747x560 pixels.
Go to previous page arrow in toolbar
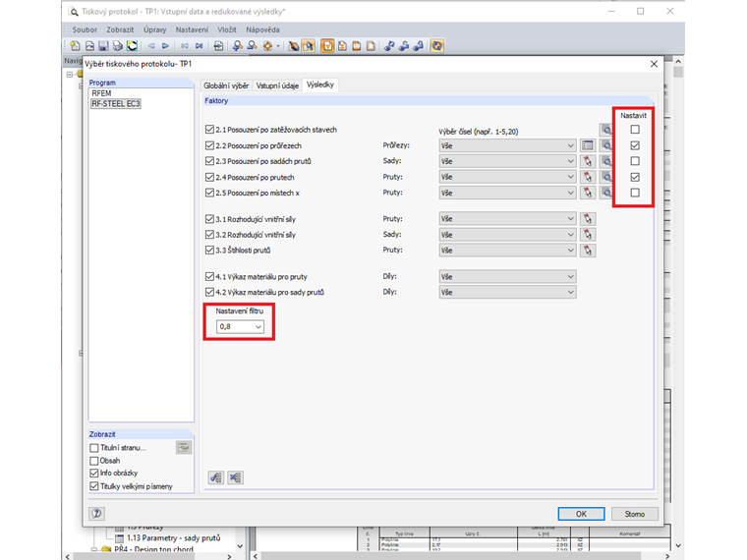151,46
